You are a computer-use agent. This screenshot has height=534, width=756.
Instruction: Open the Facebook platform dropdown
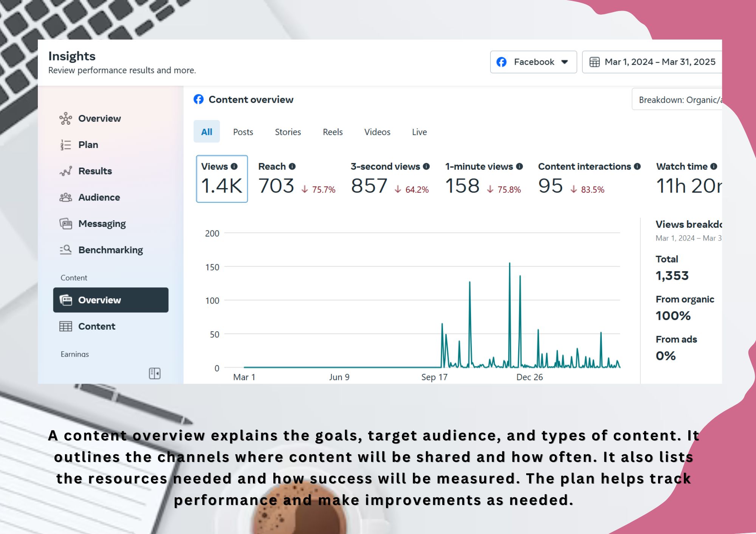tap(533, 62)
